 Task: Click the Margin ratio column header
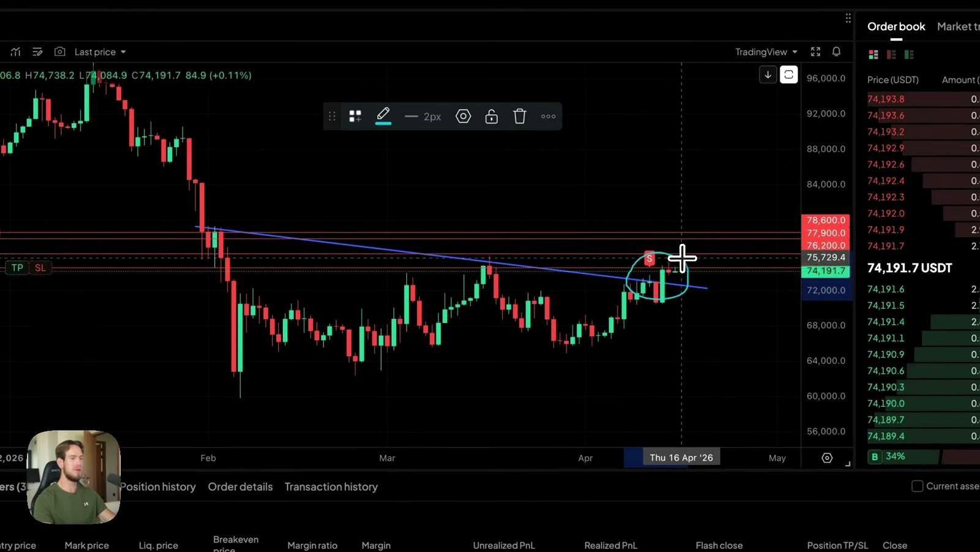click(x=312, y=545)
